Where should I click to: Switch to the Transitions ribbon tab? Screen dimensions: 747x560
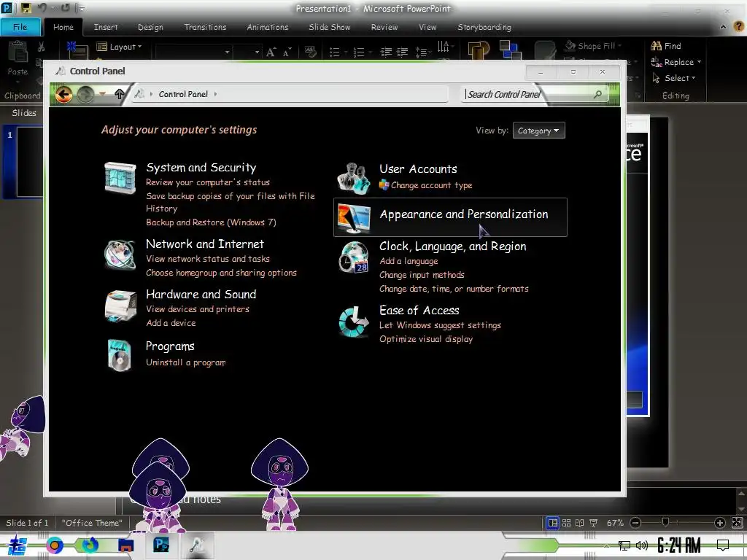205,27
